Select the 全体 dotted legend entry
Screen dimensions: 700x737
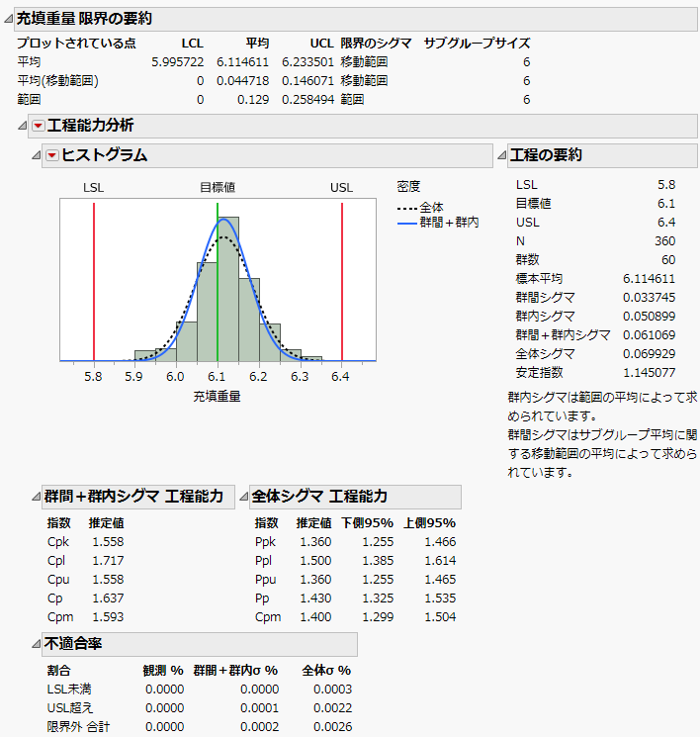coord(420,208)
